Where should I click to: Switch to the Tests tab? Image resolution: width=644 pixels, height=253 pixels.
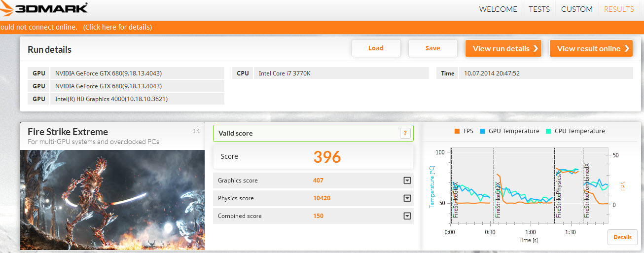click(539, 9)
